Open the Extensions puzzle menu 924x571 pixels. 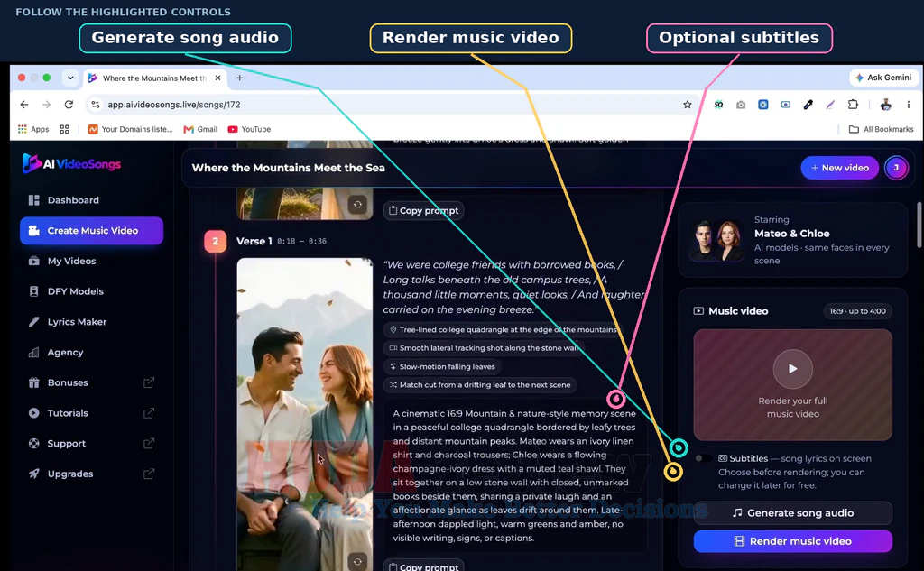tap(853, 105)
